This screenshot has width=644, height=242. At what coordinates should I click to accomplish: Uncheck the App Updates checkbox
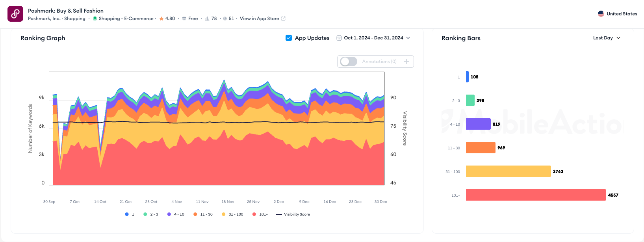coord(289,38)
